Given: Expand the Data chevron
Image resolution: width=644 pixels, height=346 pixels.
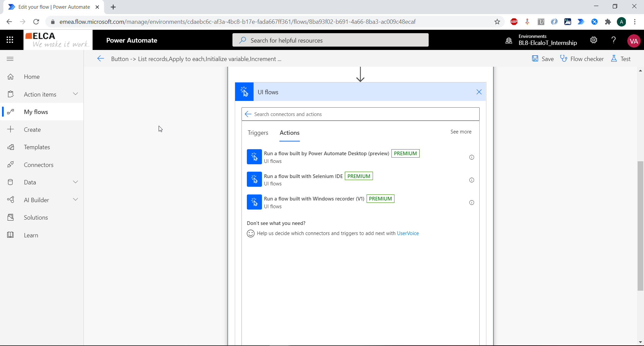Looking at the screenshot, I should point(75,182).
